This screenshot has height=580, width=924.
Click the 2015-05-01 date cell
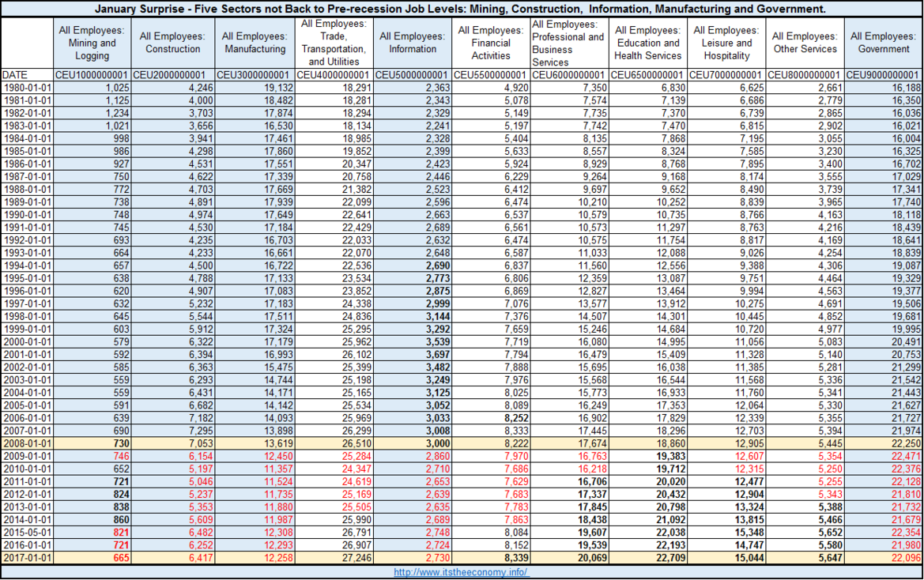[27, 533]
